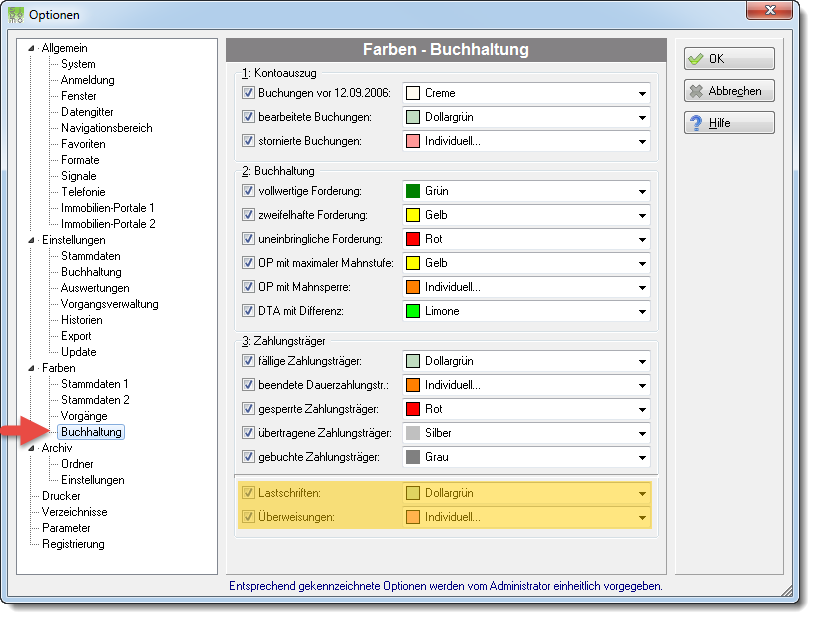The height and width of the screenshot is (619, 815).
Task: Select Immobilien-Portale 1 in the tree
Action: point(108,208)
